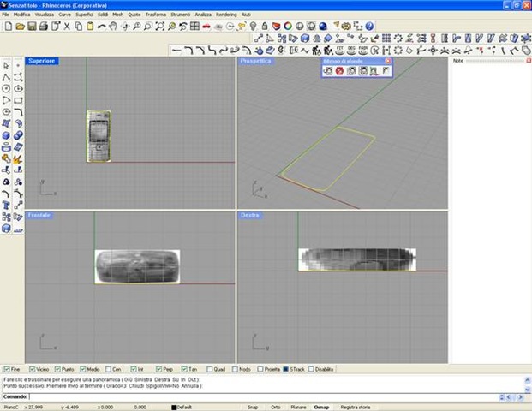Click the Help question mark toolbar icon
The image size is (532, 411).
pyautogui.click(x=370, y=27)
